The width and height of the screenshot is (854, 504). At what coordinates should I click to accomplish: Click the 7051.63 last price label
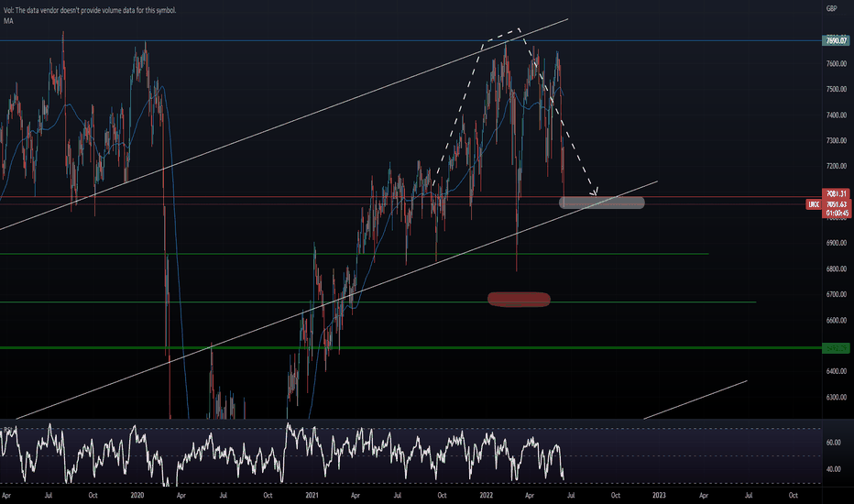(x=836, y=205)
